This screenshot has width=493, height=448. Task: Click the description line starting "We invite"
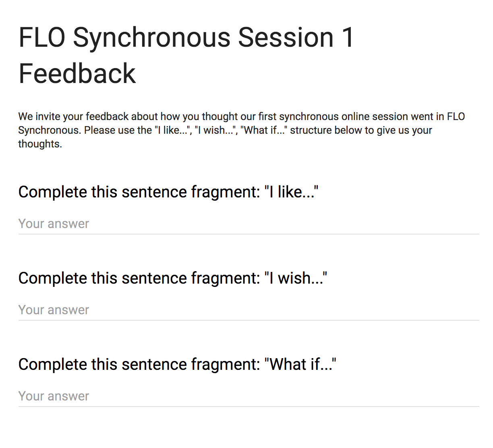(241, 117)
